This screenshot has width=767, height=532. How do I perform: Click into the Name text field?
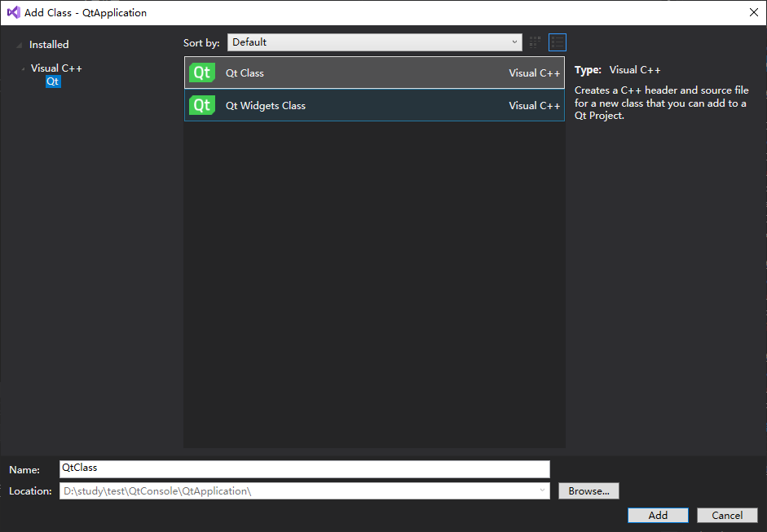[305, 468]
